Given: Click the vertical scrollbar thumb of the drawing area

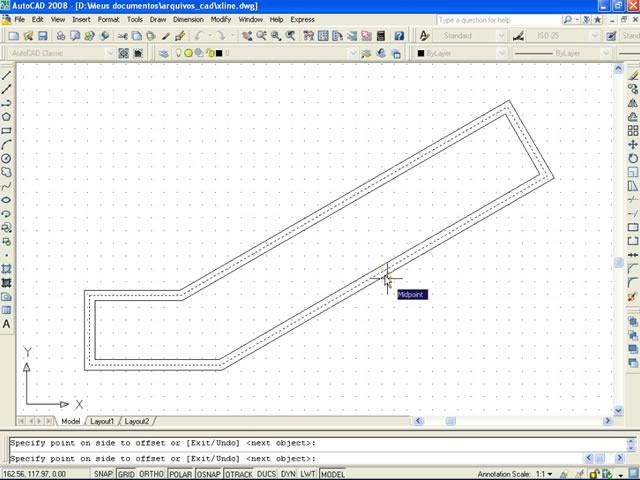Looking at the screenshot, I should pyautogui.click(x=619, y=263).
